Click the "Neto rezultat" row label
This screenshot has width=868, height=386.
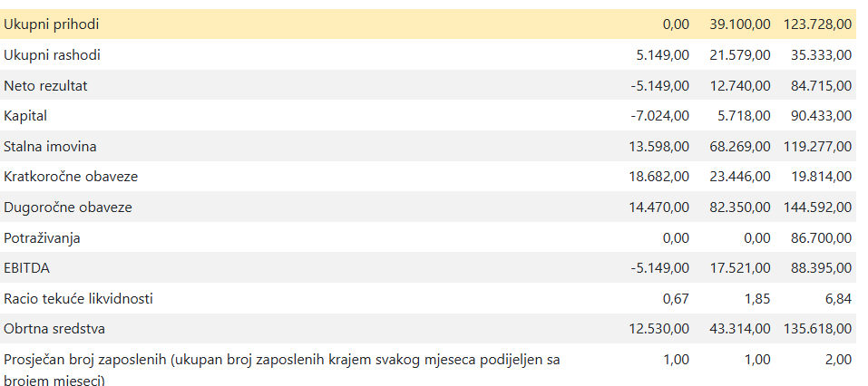46,85
